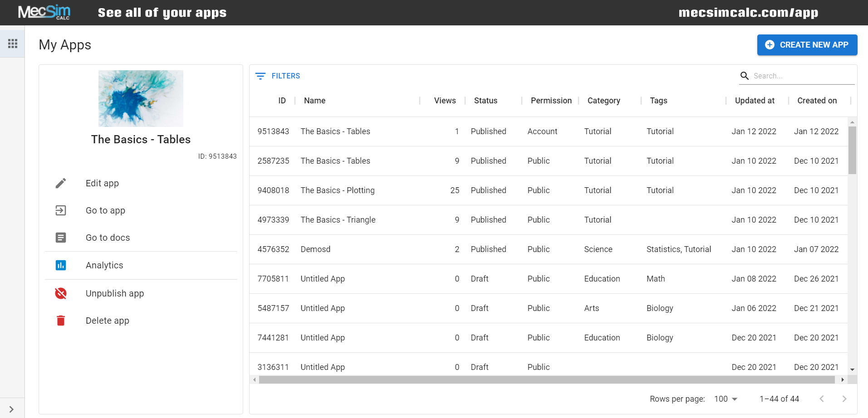Click the MecSim Calc logo
The height and width of the screenshot is (418, 868).
[x=44, y=12]
